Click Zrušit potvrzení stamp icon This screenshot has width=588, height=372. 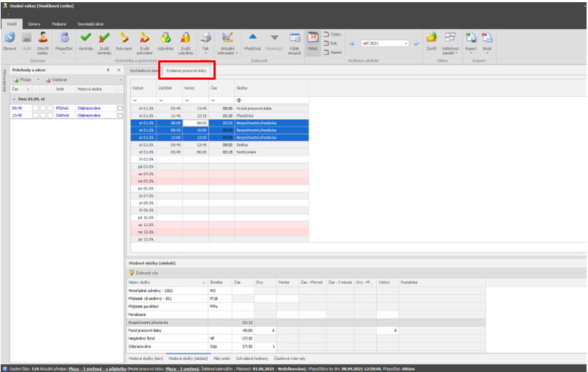[x=144, y=37]
